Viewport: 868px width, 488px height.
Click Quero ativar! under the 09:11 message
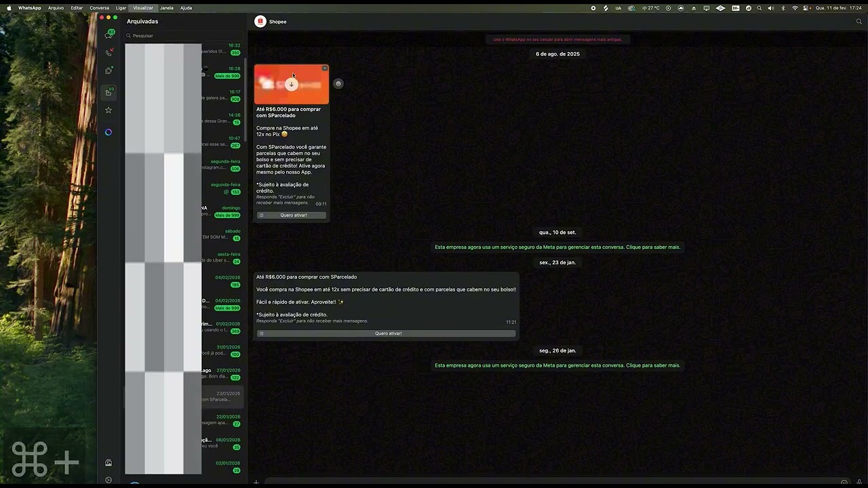coord(292,215)
